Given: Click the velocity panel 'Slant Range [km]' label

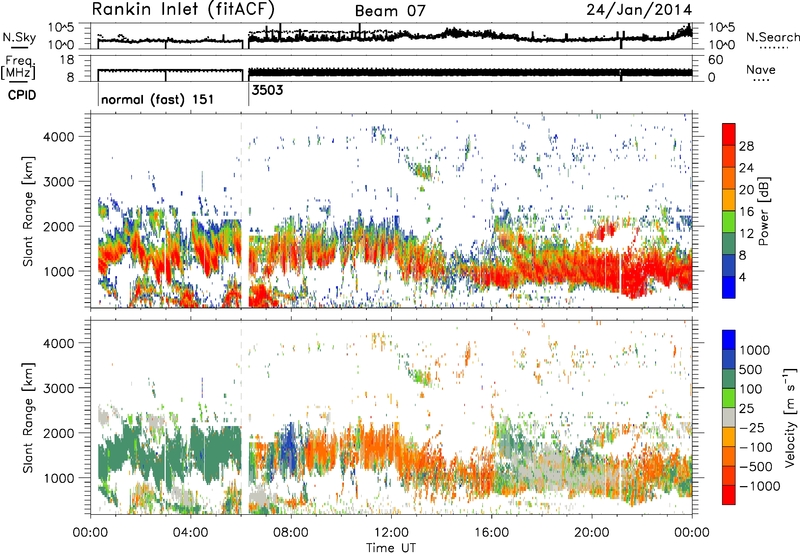Looking at the screenshot, I should coord(28,417).
